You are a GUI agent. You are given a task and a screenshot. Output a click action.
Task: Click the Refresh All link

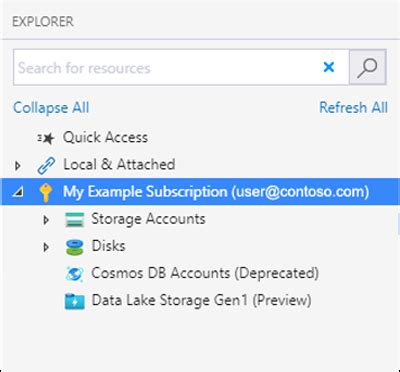point(353,108)
